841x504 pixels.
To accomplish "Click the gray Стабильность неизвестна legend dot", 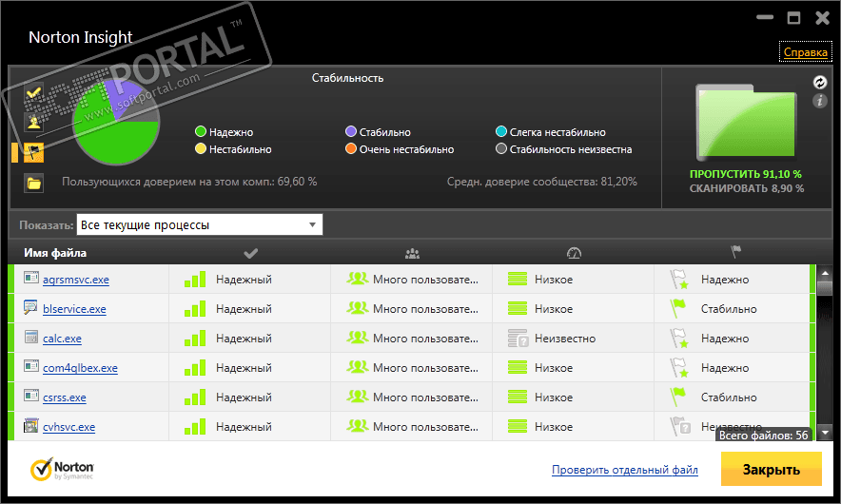I will click(x=501, y=148).
